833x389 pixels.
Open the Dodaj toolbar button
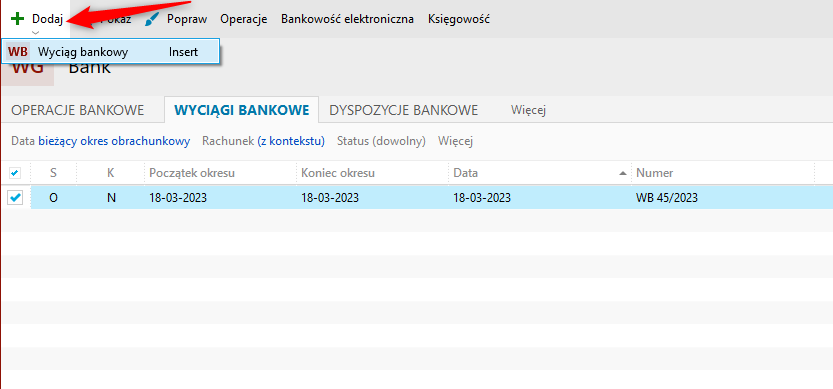(x=36, y=19)
